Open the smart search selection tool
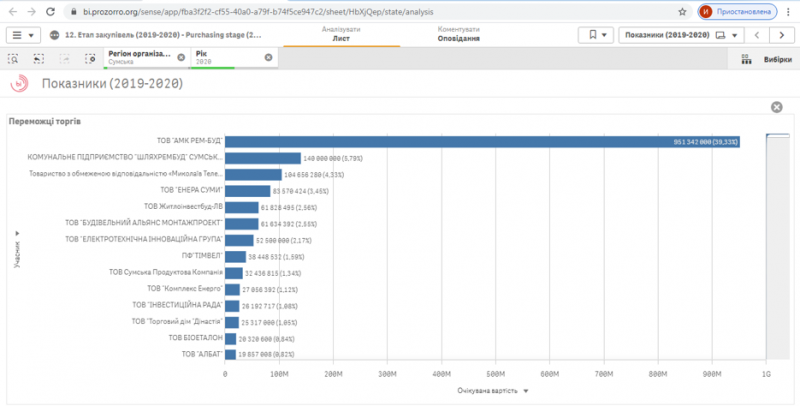800x406 pixels. (14, 59)
